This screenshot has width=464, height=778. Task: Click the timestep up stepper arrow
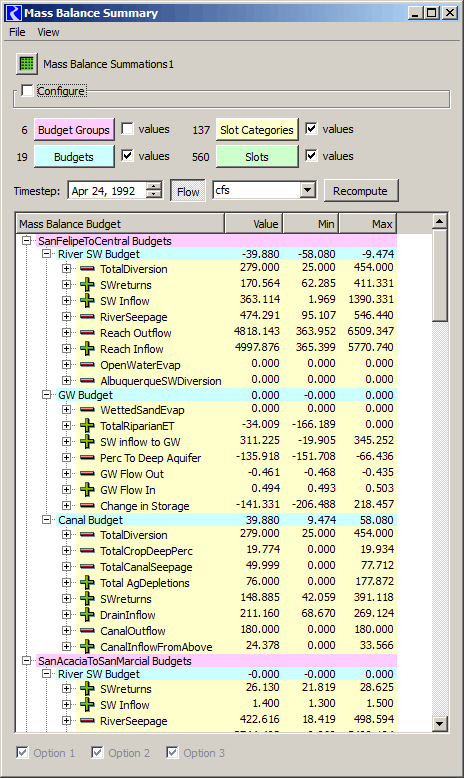pyautogui.click(x=154, y=186)
